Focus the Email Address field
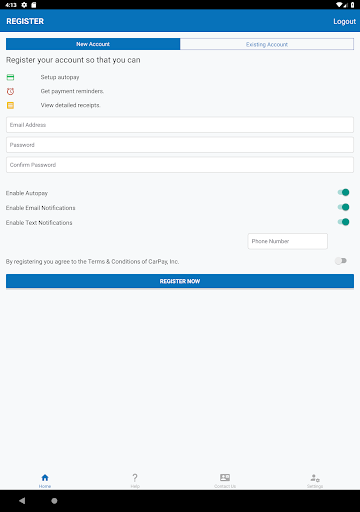 [x=180, y=125]
